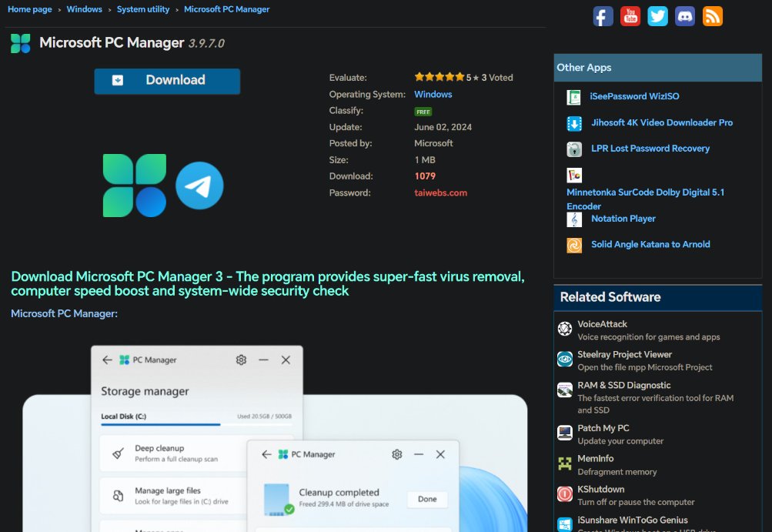Open the Telegram round icon
Screen dimensions: 772x532
(x=199, y=186)
